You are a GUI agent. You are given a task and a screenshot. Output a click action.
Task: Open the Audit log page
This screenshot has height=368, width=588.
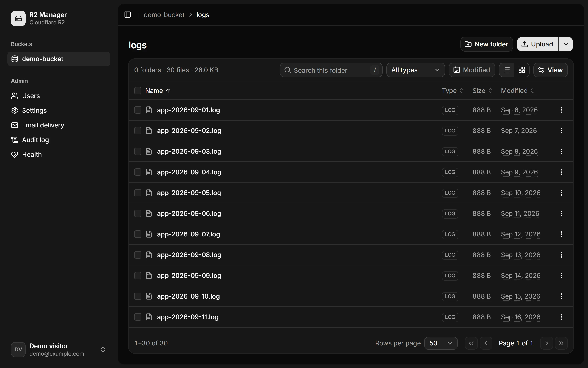pos(59,140)
